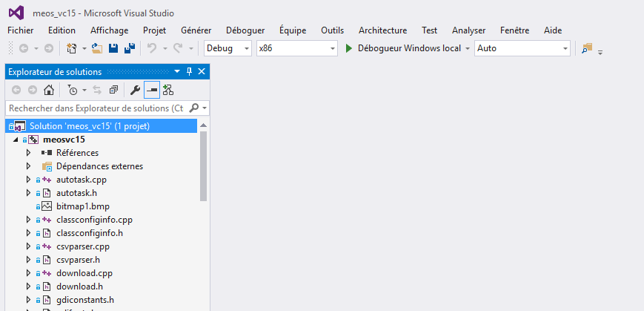The width and height of the screenshot is (644, 311).
Task: Open the Fichier menu
Action: [x=21, y=30]
